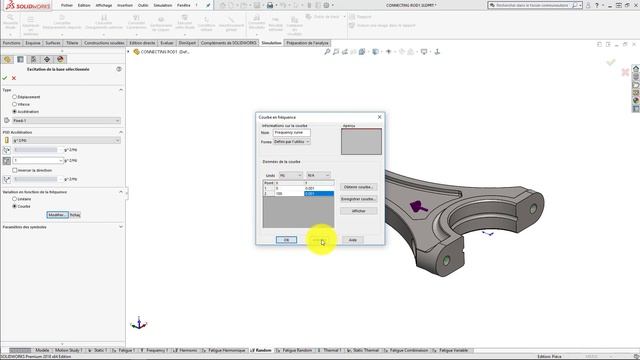Select the Accélération radio button
Image resolution: width=640 pixels, height=360 pixels.
click(x=15, y=111)
